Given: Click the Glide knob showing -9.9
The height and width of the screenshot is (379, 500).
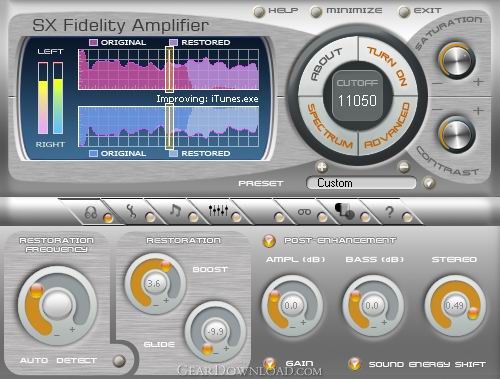Looking at the screenshot, I should pyautogui.click(x=215, y=331).
